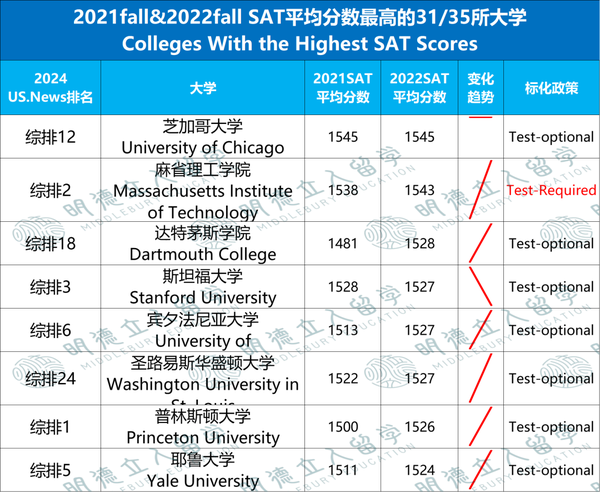This screenshot has height=492, width=600.
Task: Click Test-optional in the Chicago row
Action: [x=551, y=137]
